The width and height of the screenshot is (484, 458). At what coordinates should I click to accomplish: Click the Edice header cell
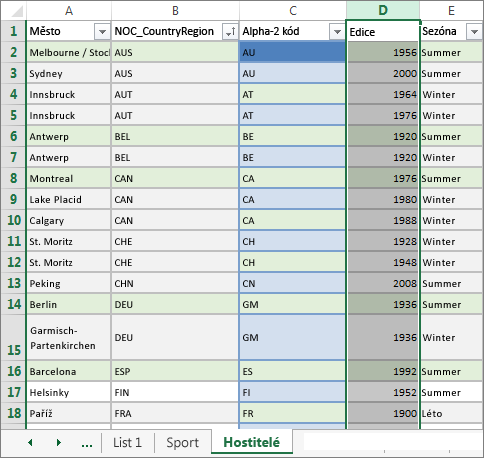(x=383, y=32)
